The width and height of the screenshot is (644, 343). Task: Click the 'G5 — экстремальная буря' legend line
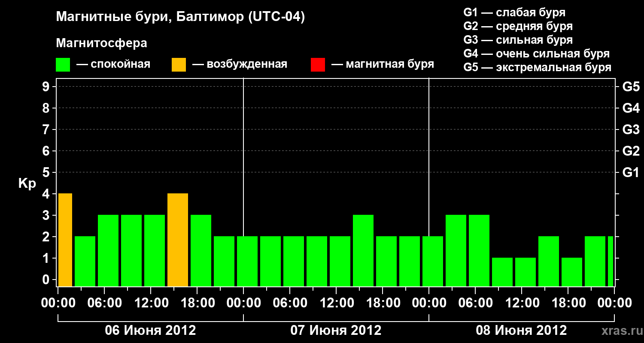tap(537, 67)
